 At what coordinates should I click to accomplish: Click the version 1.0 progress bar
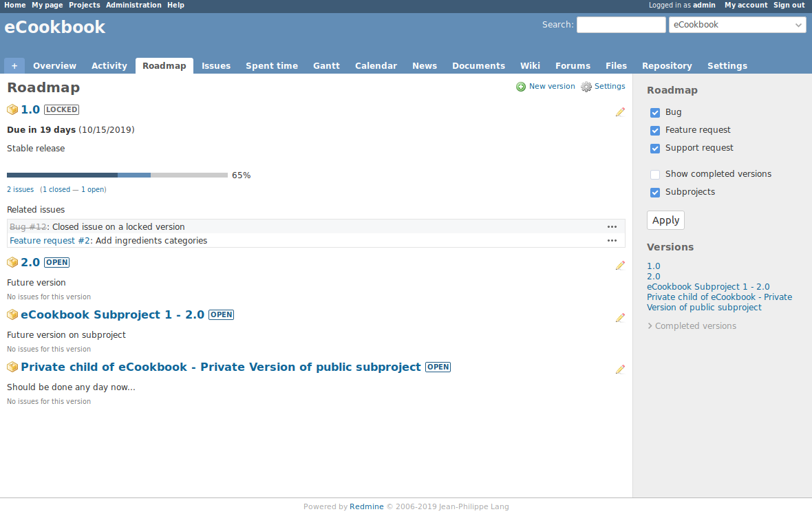pos(117,175)
